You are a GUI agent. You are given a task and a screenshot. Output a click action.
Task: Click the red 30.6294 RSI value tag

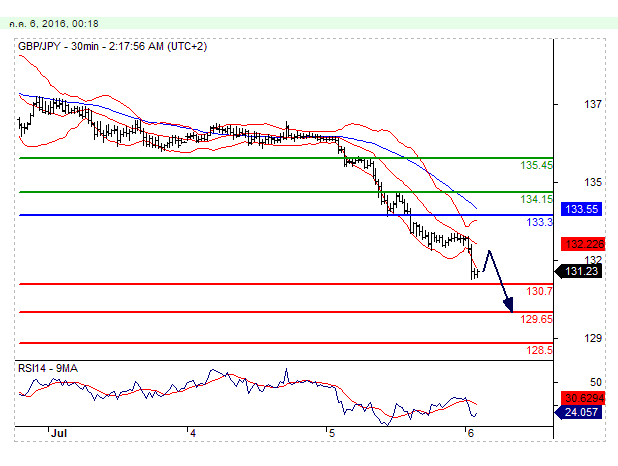583,398
